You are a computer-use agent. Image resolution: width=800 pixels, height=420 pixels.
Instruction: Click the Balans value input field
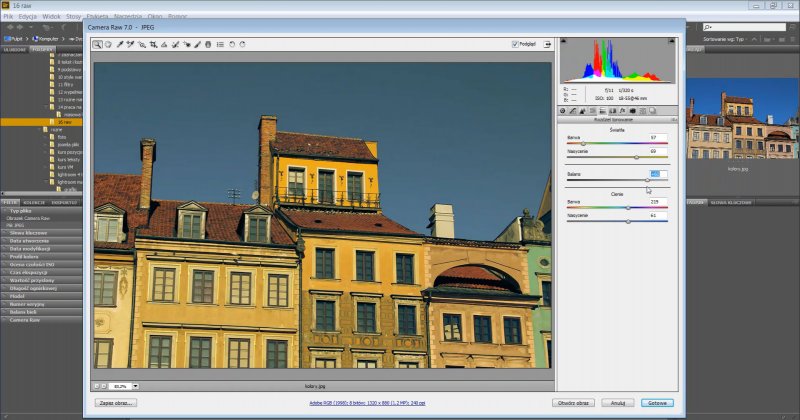click(658, 174)
